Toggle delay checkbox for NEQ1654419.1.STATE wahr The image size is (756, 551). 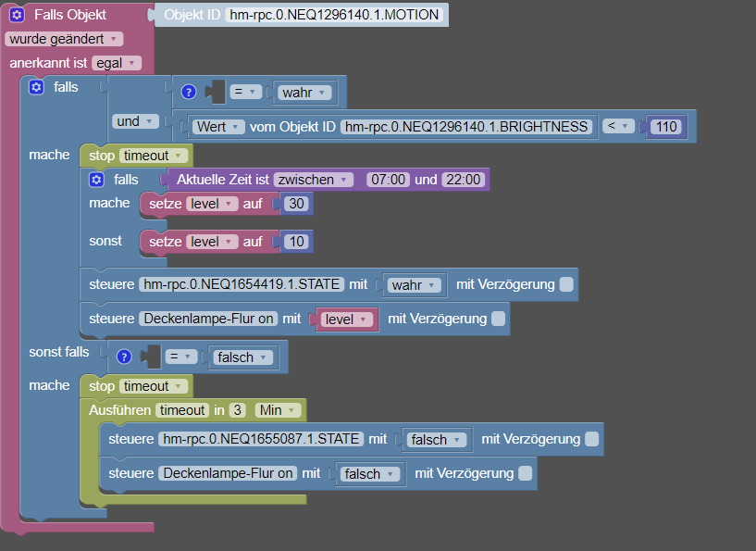[x=566, y=284]
